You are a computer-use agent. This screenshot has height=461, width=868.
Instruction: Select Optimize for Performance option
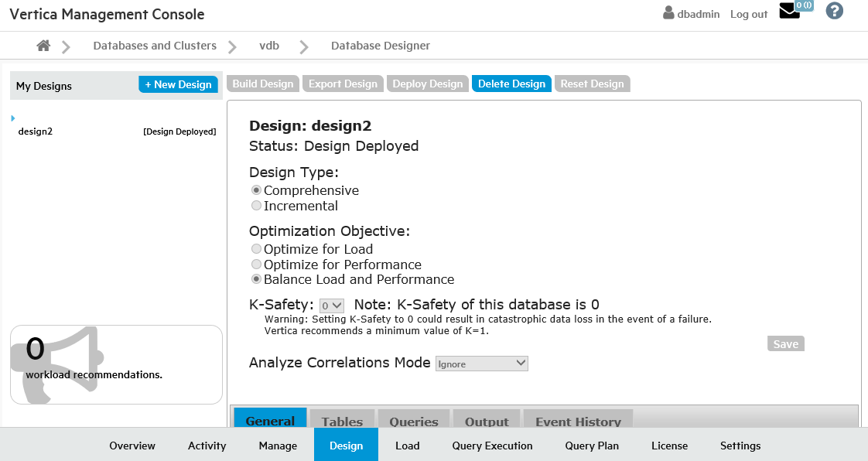coord(256,265)
